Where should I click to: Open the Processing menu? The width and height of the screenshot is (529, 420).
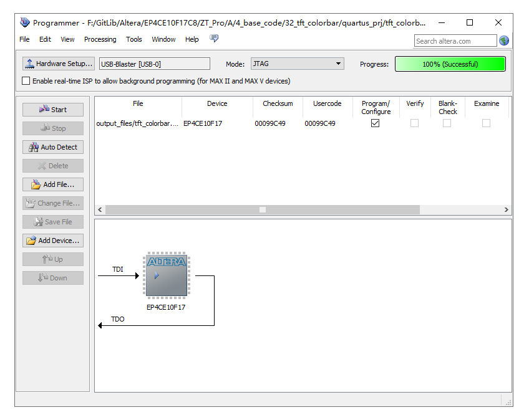(x=100, y=39)
